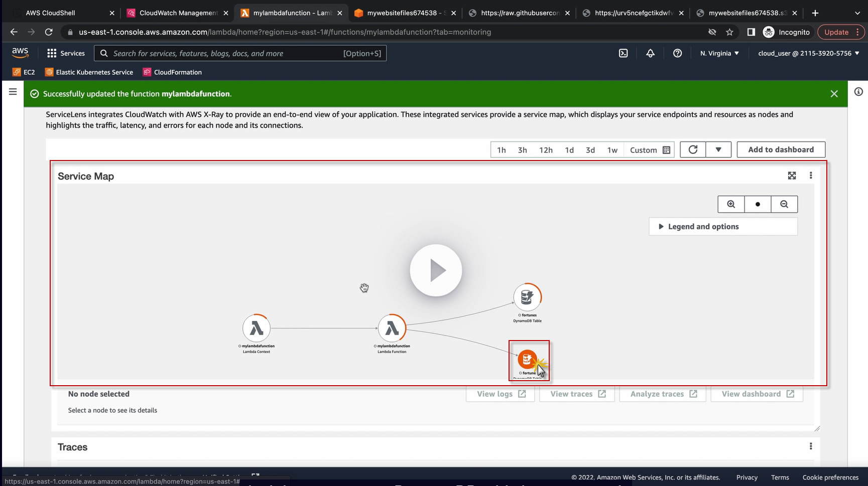
Task: Open the Terms footer link
Action: click(x=780, y=477)
